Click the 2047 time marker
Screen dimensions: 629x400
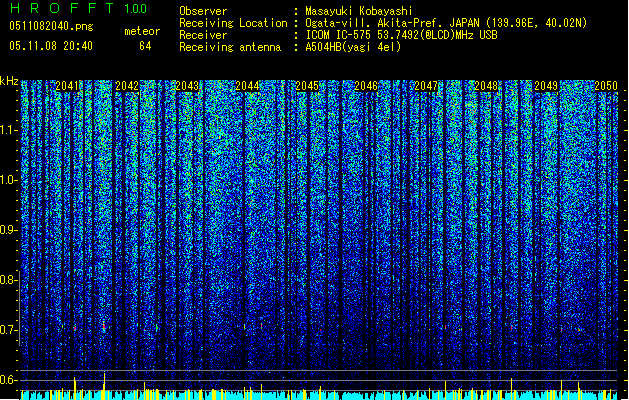click(x=426, y=86)
